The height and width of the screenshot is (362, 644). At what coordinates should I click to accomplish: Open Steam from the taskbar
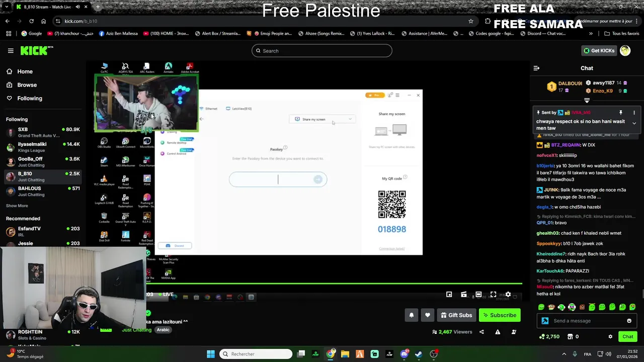coord(419,354)
